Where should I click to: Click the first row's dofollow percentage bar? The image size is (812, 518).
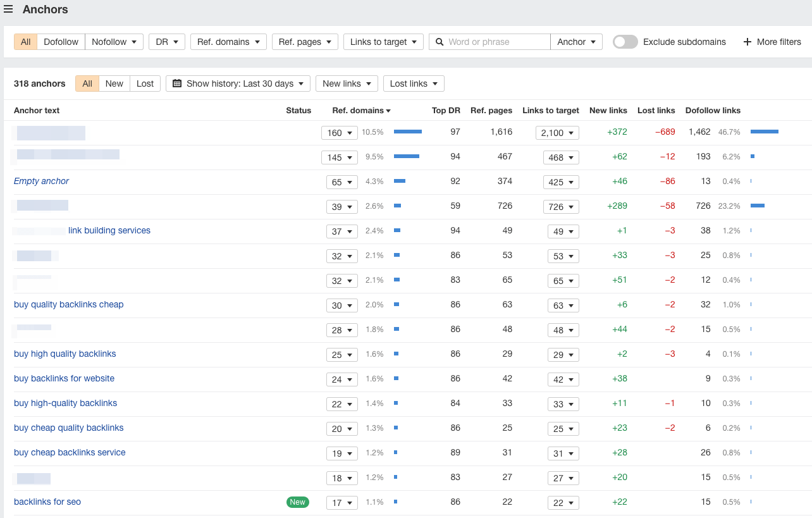764,132
